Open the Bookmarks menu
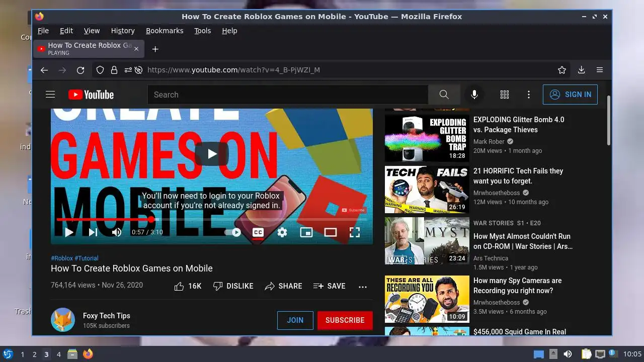This screenshot has height=362, width=644. 165,31
